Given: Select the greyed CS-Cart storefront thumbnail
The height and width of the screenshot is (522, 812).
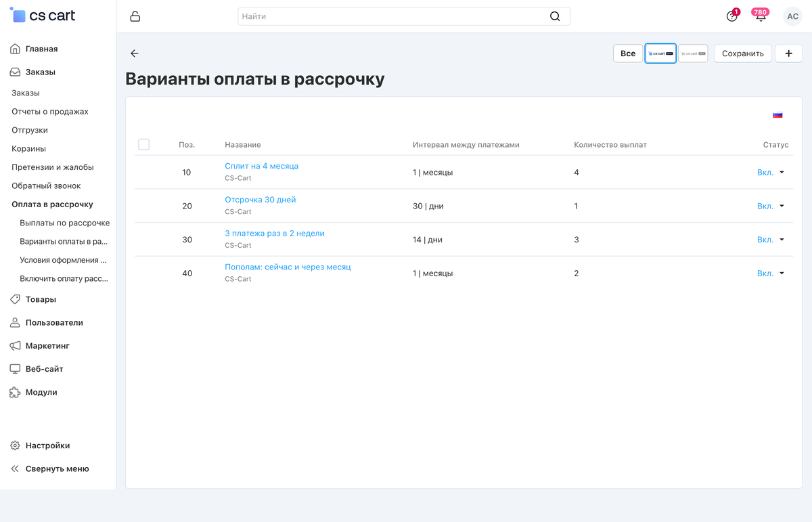Looking at the screenshot, I should pos(693,53).
